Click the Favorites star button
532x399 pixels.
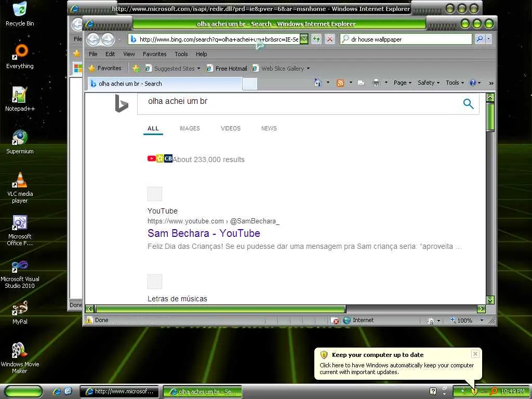[105, 68]
